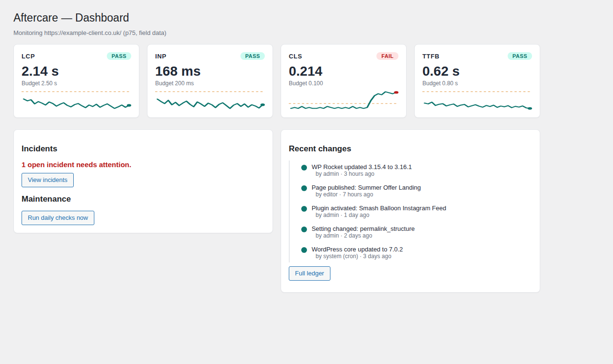Click the PASS badge on the TTFB card

point(520,56)
